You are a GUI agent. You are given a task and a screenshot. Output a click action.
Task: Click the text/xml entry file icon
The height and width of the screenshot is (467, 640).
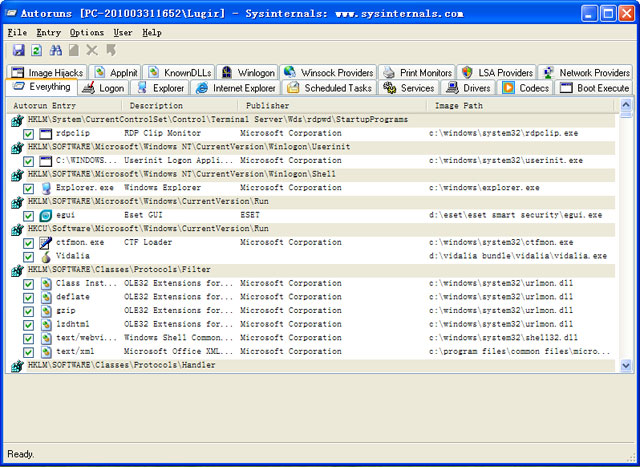point(46,352)
